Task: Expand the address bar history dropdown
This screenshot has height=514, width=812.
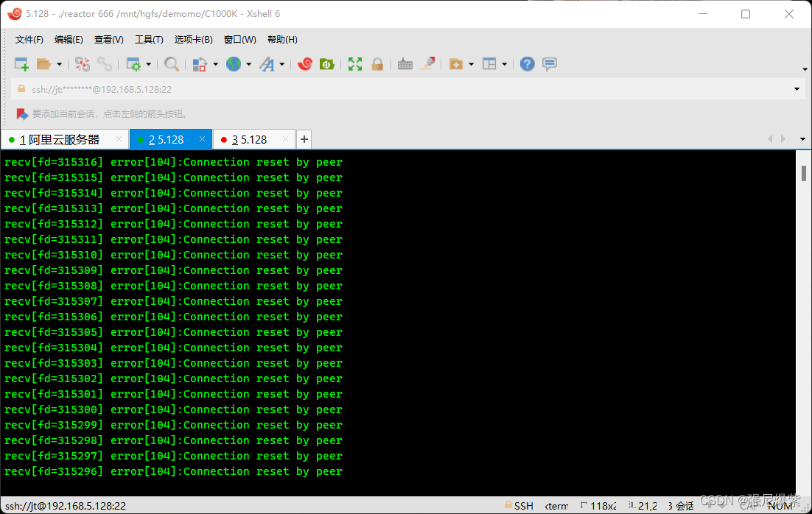Action: (797, 90)
